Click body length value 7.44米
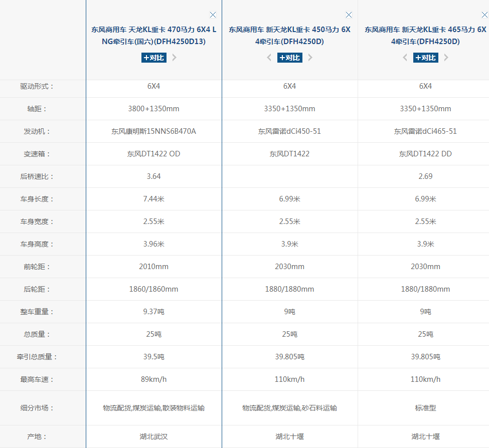This screenshot has width=489, height=448. pos(154,199)
